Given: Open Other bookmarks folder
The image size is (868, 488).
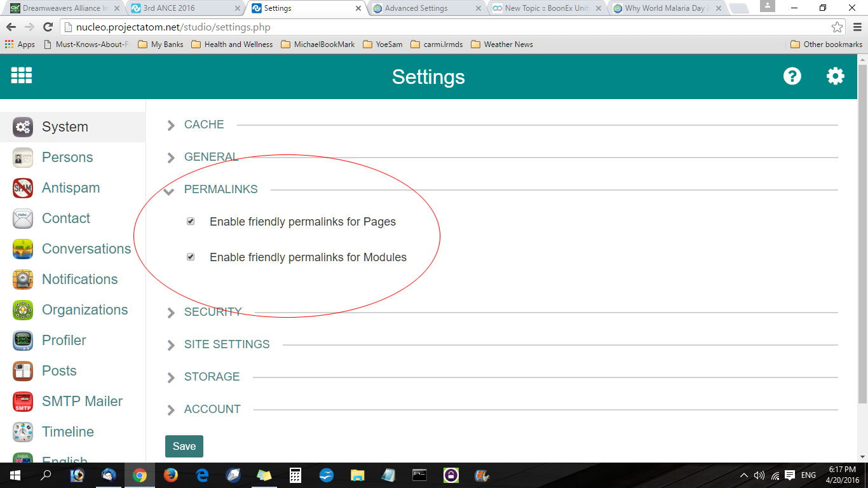Looking at the screenshot, I should (x=827, y=44).
